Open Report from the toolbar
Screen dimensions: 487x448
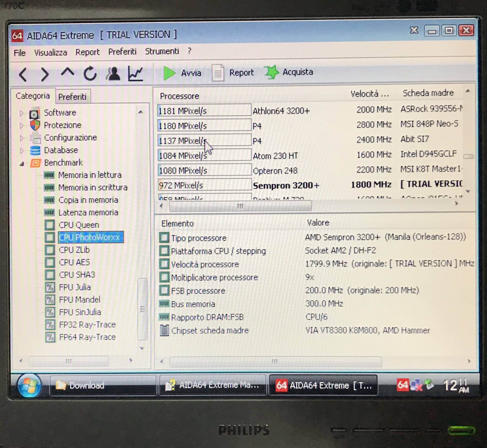[233, 73]
